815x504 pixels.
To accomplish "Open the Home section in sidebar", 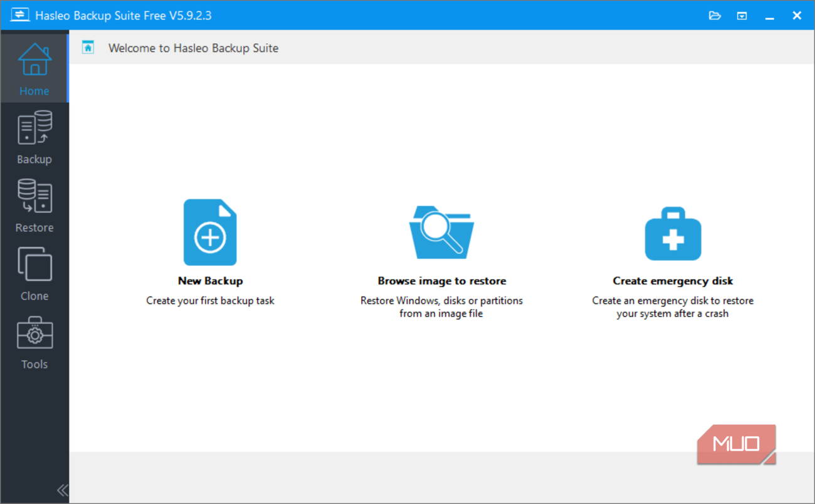I will click(34, 68).
